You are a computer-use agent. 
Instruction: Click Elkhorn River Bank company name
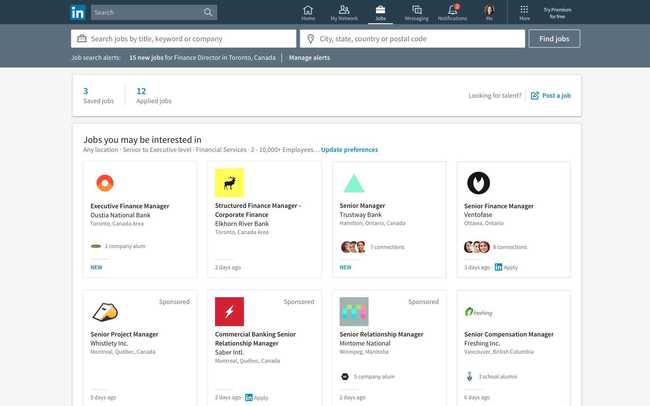coord(242,224)
